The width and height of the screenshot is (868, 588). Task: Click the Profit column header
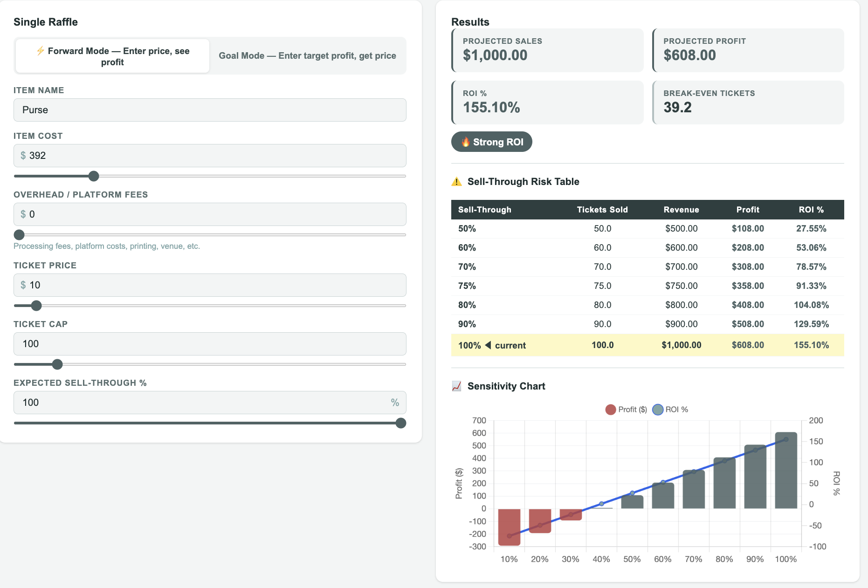click(x=748, y=210)
